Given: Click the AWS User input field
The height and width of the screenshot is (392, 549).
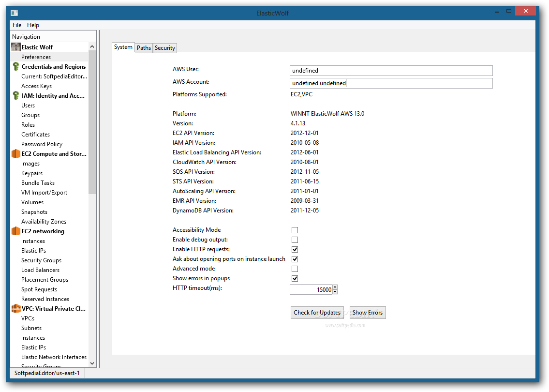Looking at the screenshot, I should tap(391, 70).
